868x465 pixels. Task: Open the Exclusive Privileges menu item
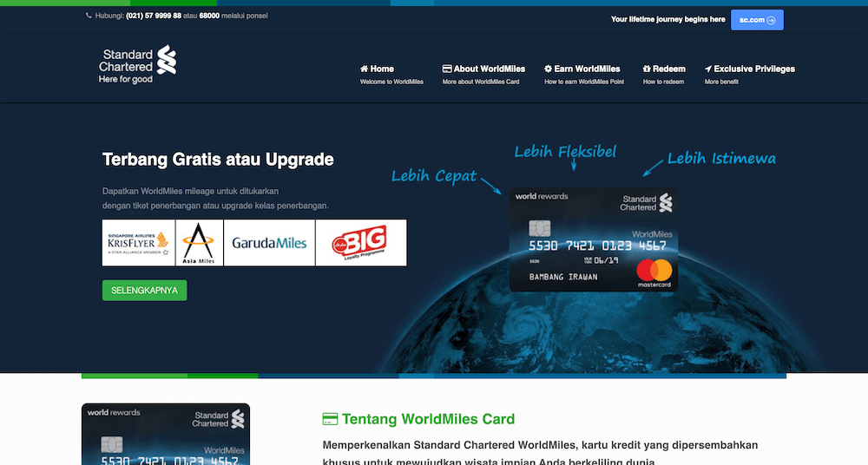point(750,75)
